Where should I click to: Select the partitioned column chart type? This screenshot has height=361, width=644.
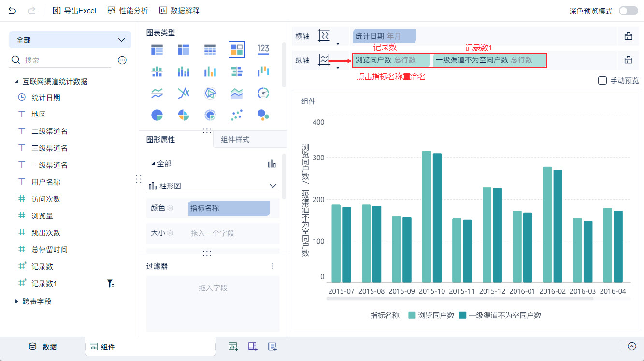tap(157, 72)
